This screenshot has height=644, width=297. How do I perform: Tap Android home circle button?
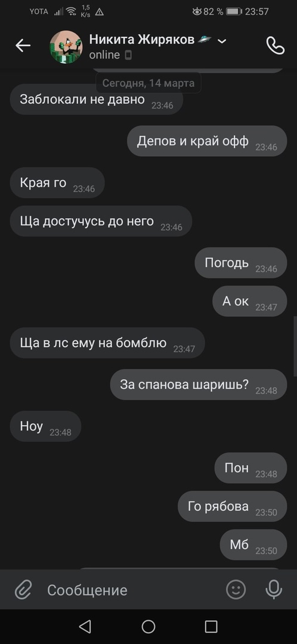148,626
